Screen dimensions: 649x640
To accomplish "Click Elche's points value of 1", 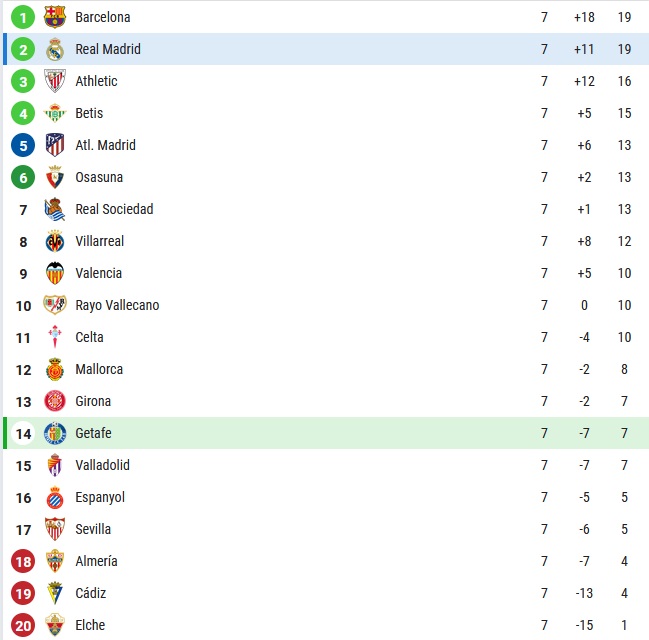I will pyautogui.click(x=624, y=625).
